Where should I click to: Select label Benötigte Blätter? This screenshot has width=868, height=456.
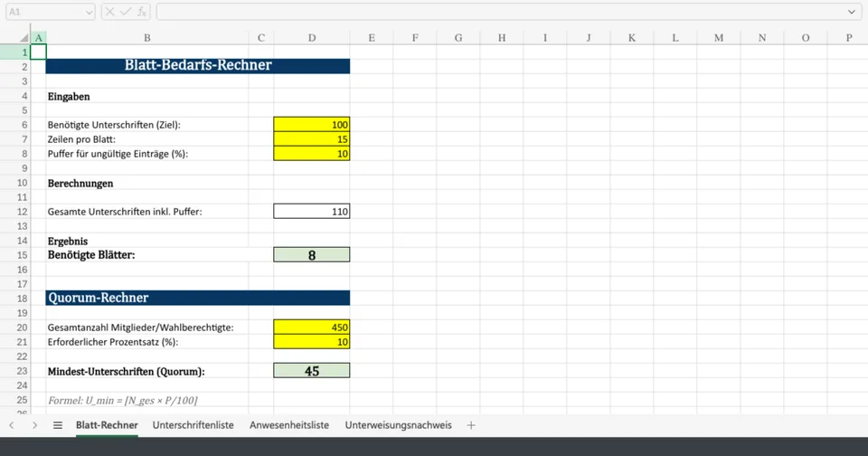91,255
